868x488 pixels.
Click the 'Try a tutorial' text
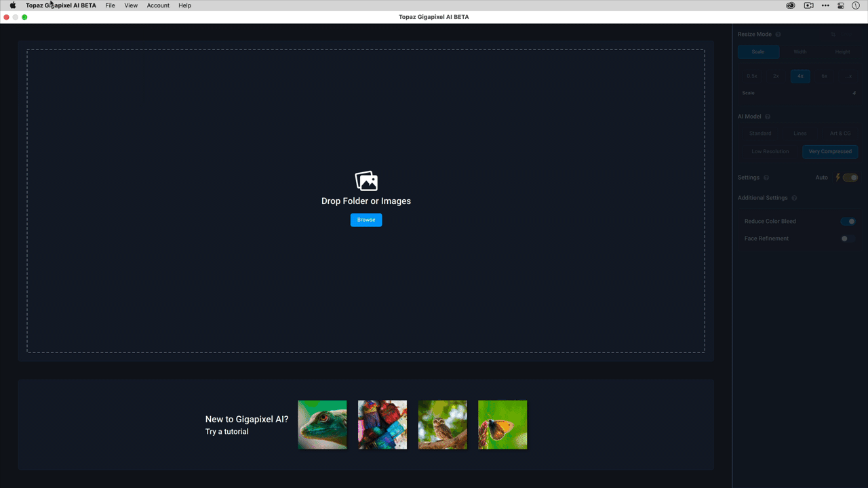227,432
